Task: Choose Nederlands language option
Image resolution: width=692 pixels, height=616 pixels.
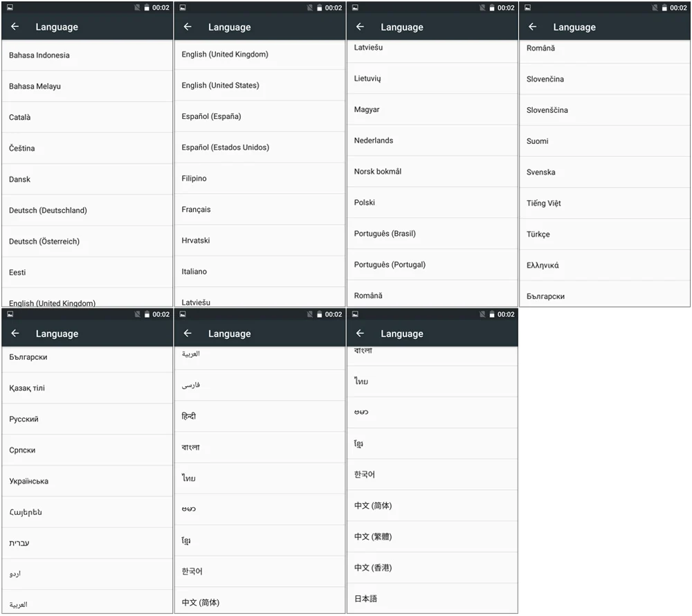Action: 432,141
